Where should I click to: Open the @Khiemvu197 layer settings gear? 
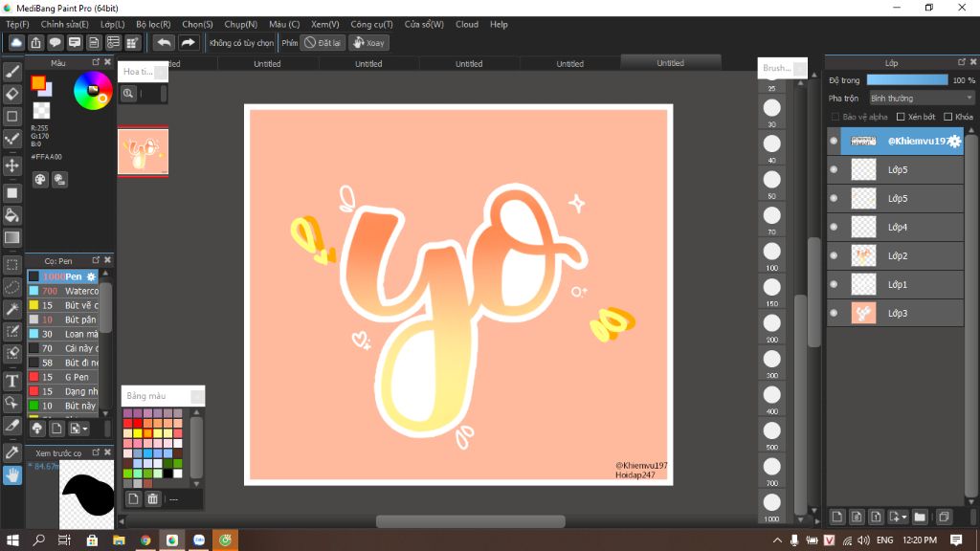tap(954, 142)
